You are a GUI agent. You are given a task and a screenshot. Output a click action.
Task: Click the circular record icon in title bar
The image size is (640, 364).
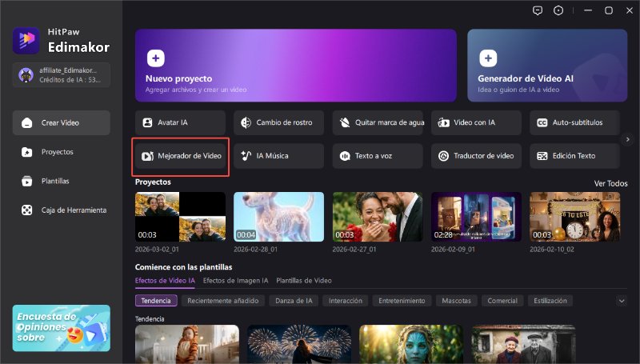tap(558, 10)
